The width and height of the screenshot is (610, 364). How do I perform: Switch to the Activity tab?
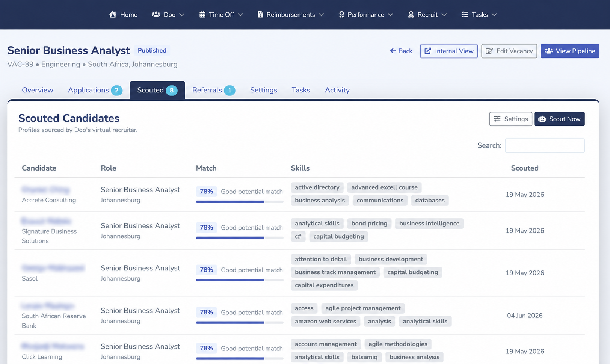tap(337, 90)
